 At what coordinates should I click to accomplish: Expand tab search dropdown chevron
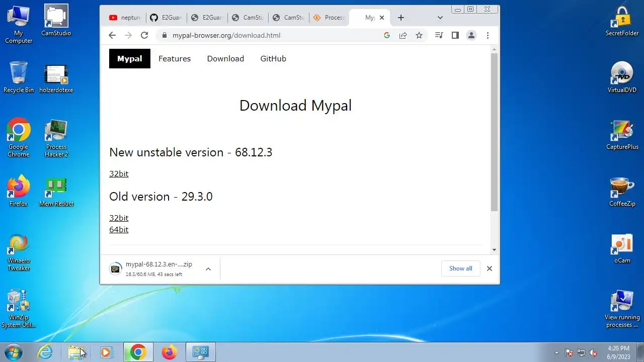[440, 18]
